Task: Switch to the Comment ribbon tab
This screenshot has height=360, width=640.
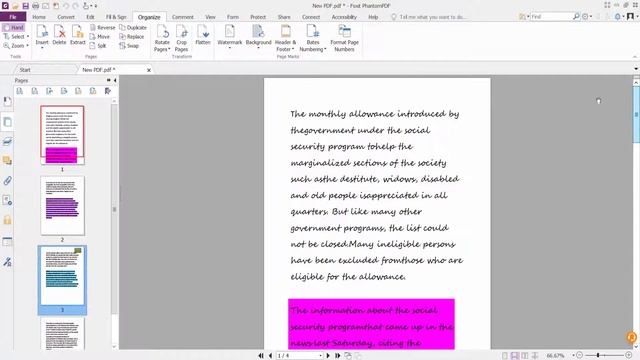Action: point(182,17)
